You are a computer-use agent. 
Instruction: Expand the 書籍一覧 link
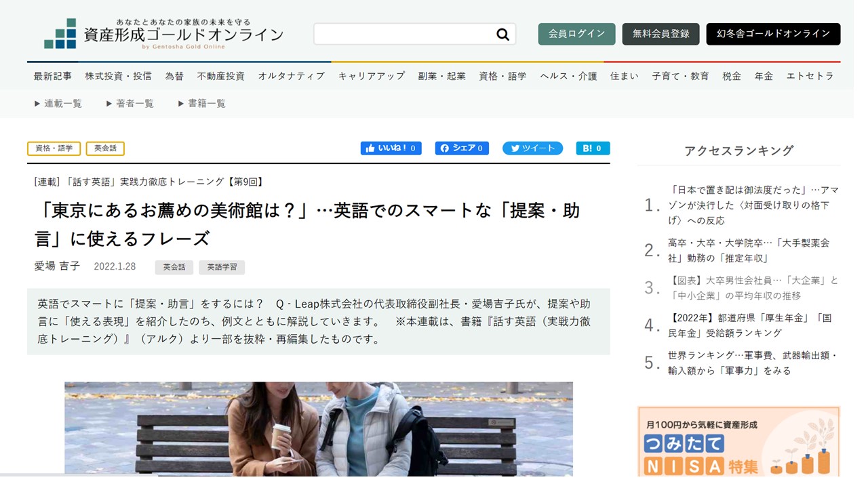tap(202, 104)
